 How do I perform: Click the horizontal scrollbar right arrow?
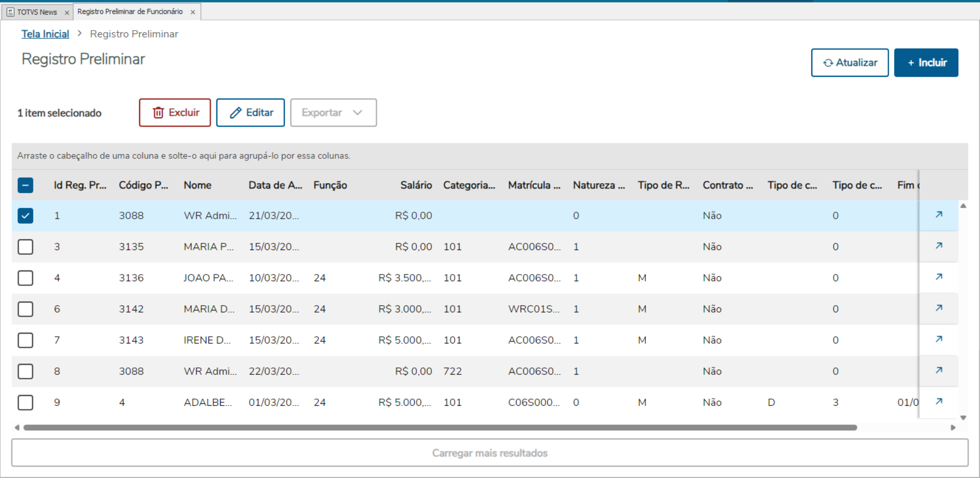tap(953, 428)
